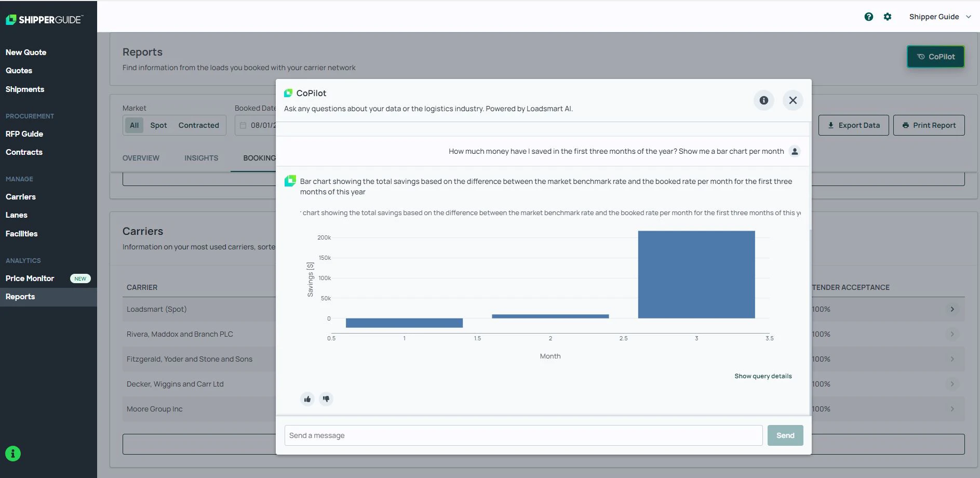
Task: Open the CoPilot assistant from the top right
Action: coord(935,56)
